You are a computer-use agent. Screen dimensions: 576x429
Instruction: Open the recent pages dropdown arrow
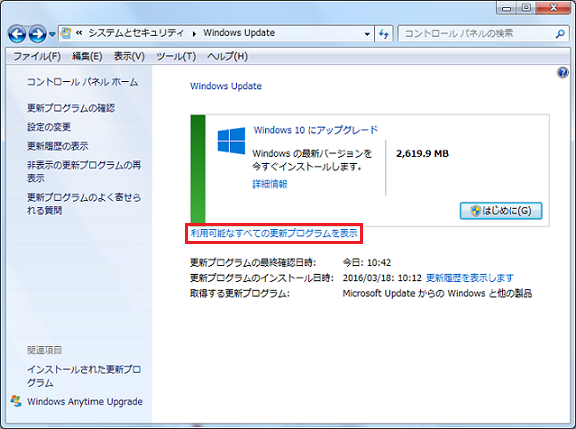coord(52,35)
